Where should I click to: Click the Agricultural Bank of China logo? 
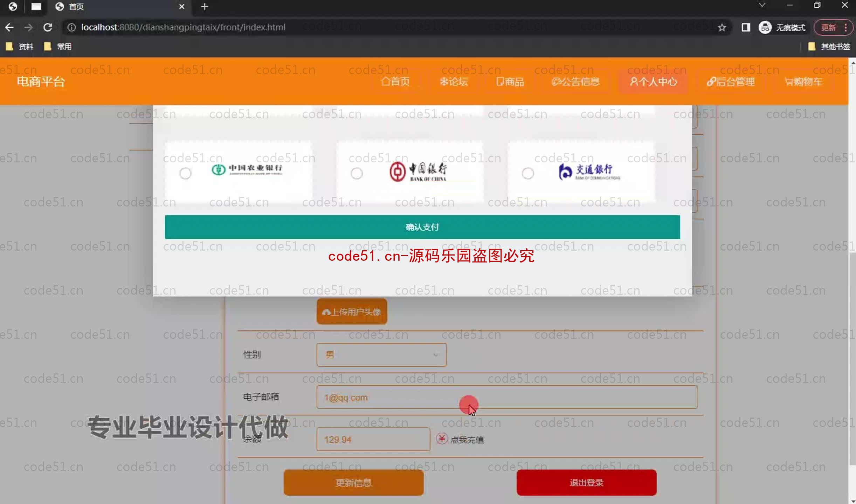247,170
